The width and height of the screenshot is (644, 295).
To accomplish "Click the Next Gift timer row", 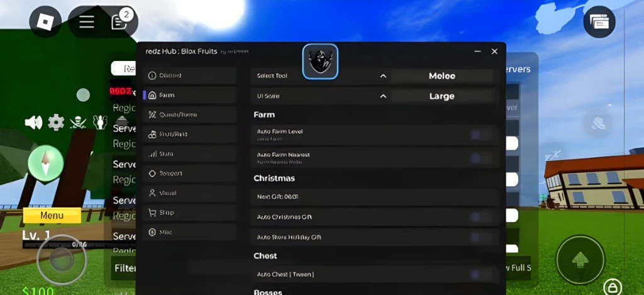I will point(375,197).
